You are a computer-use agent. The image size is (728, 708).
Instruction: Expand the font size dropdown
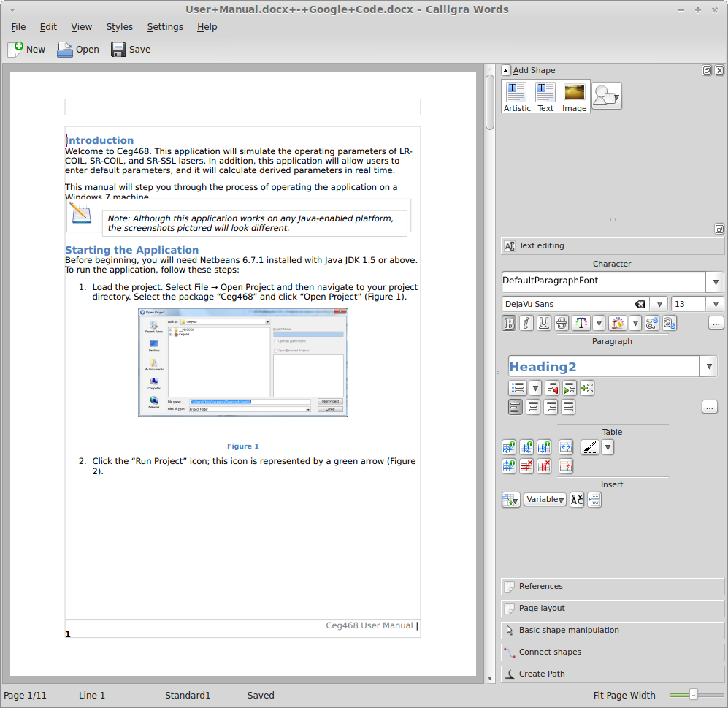point(715,304)
